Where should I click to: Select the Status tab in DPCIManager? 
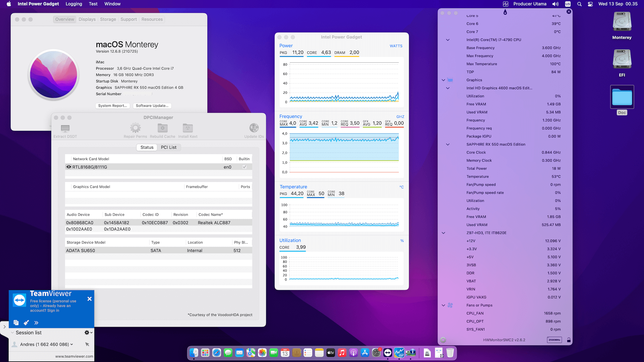147,147
